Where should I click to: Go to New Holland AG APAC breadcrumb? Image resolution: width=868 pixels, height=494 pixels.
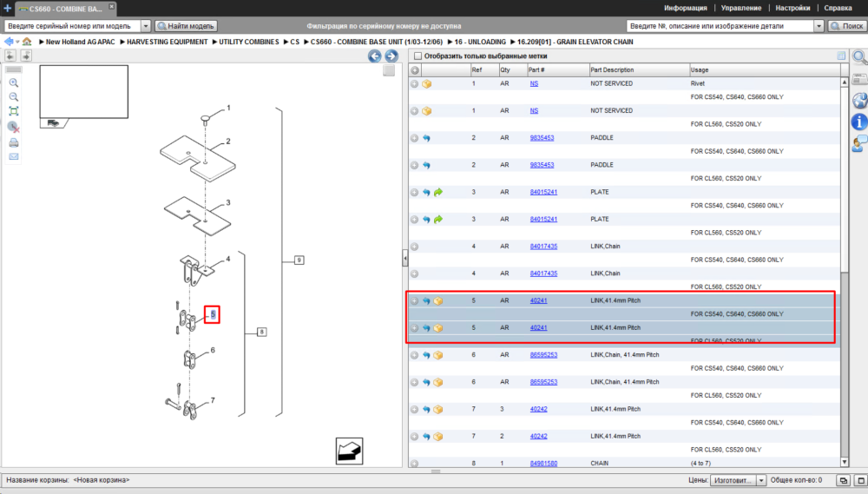tap(80, 42)
